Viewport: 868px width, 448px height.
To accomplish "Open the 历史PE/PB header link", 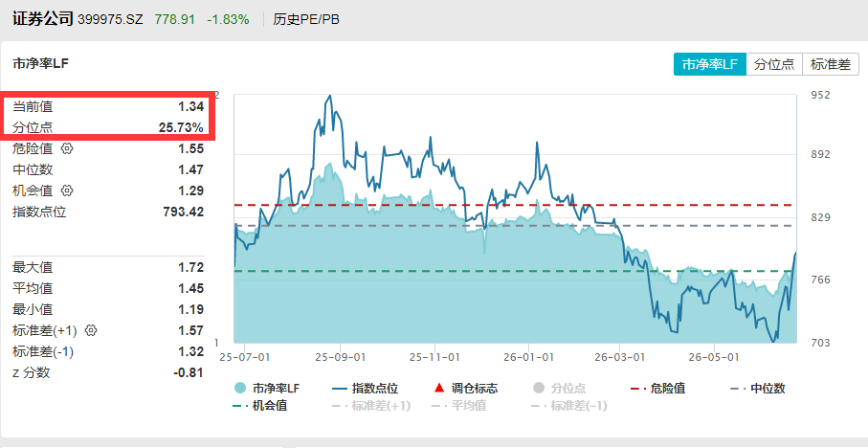I will 306,20.
